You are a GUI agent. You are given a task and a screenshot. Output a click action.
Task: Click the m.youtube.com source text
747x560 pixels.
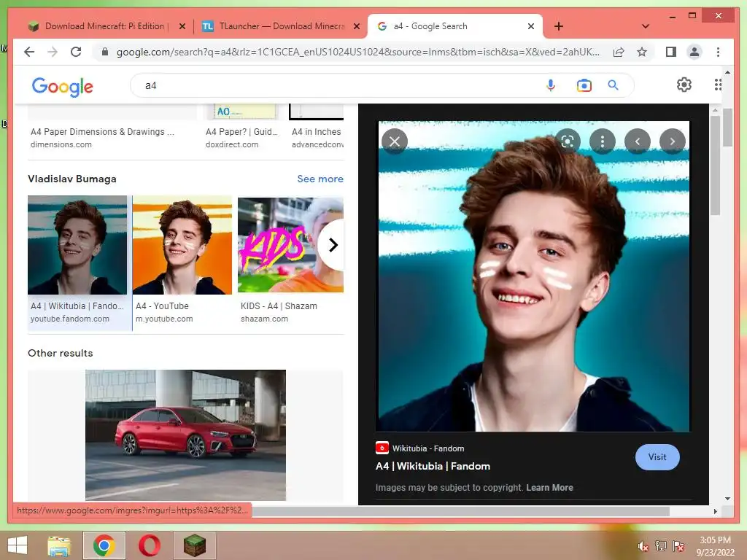pyautogui.click(x=164, y=319)
